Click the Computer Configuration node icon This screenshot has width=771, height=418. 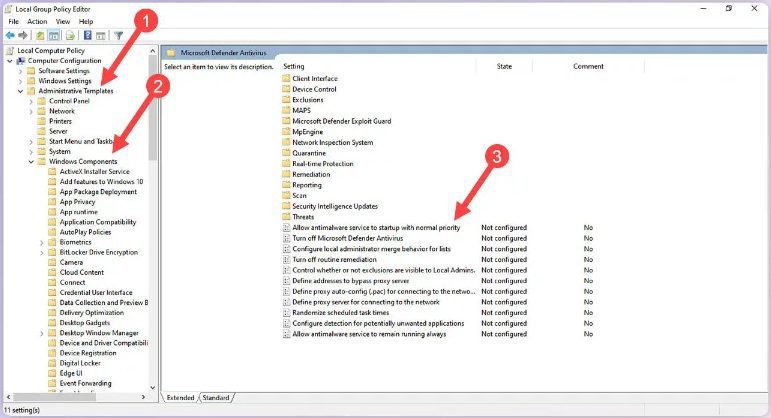pos(21,60)
